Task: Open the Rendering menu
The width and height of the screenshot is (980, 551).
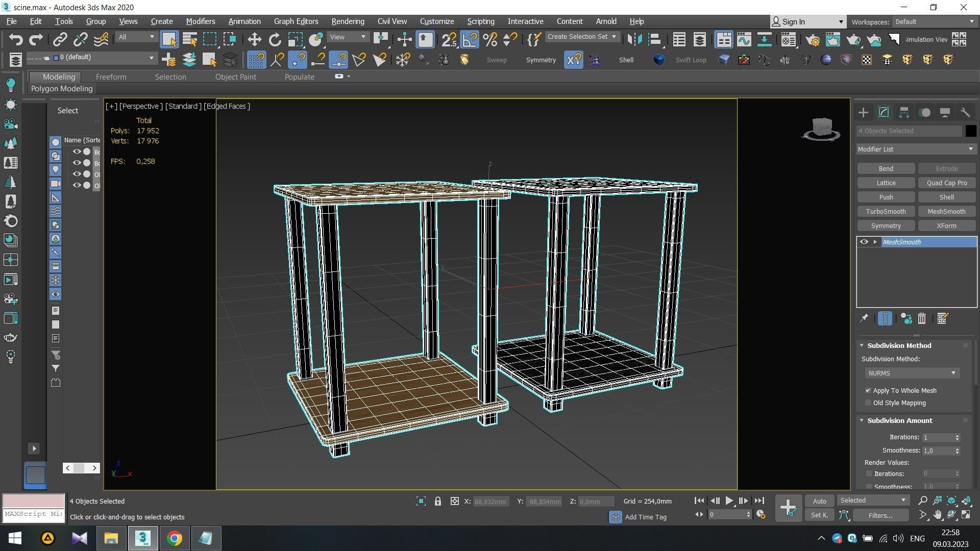Action: 348,21
